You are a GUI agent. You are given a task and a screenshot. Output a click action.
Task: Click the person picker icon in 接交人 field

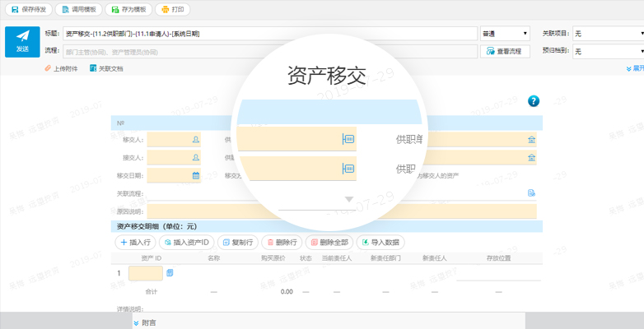coord(195,157)
